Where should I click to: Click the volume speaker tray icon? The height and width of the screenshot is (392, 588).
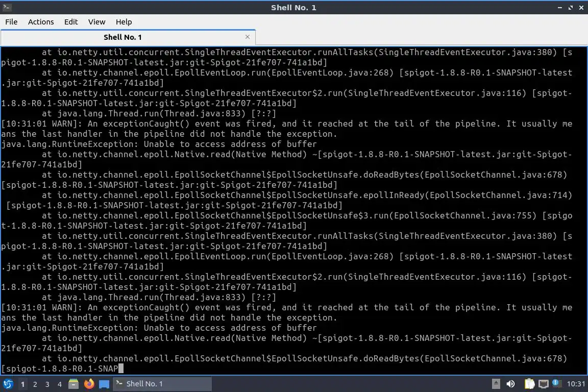510,384
